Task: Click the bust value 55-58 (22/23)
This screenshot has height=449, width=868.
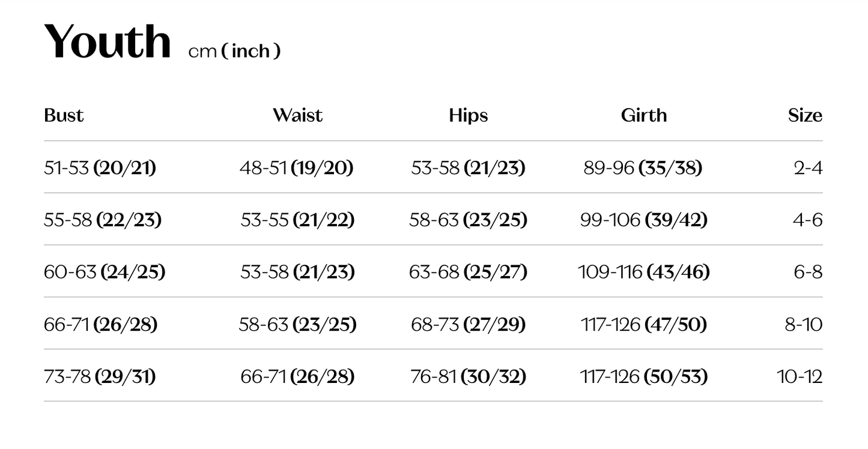Action: tap(103, 220)
